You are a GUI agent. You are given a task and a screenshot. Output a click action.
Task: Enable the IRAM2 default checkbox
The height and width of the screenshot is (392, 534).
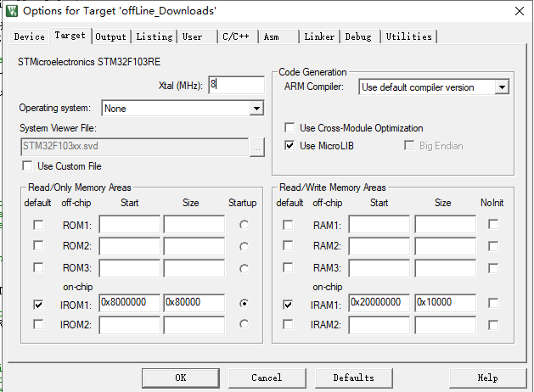coord(289,324)
